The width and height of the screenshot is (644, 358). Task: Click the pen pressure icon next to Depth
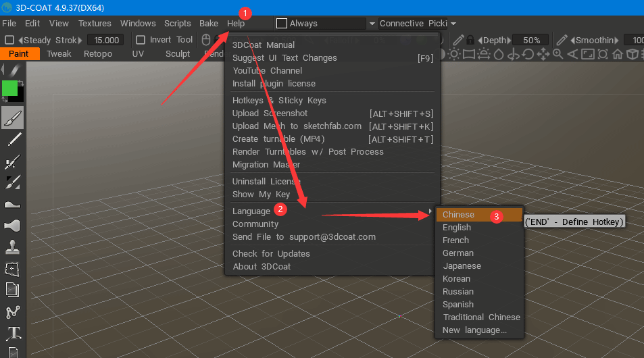[x=458, y=40]
